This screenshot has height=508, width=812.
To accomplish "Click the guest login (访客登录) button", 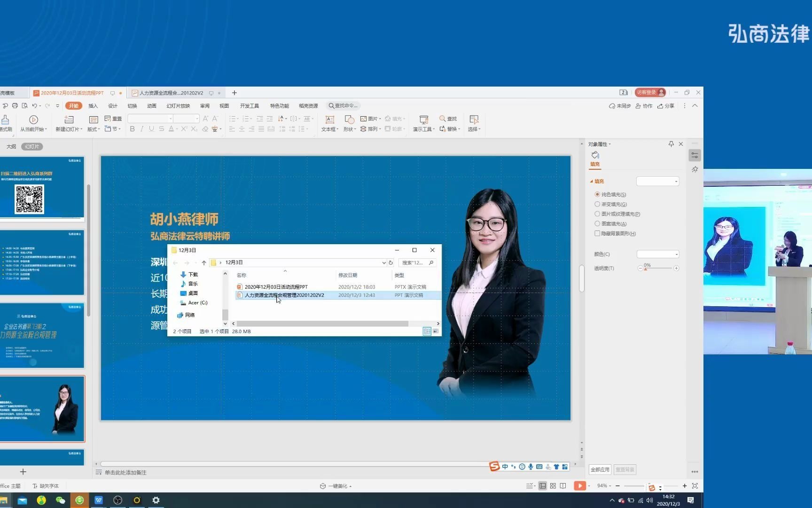I will pyautogui.click(x=650, y=93).
